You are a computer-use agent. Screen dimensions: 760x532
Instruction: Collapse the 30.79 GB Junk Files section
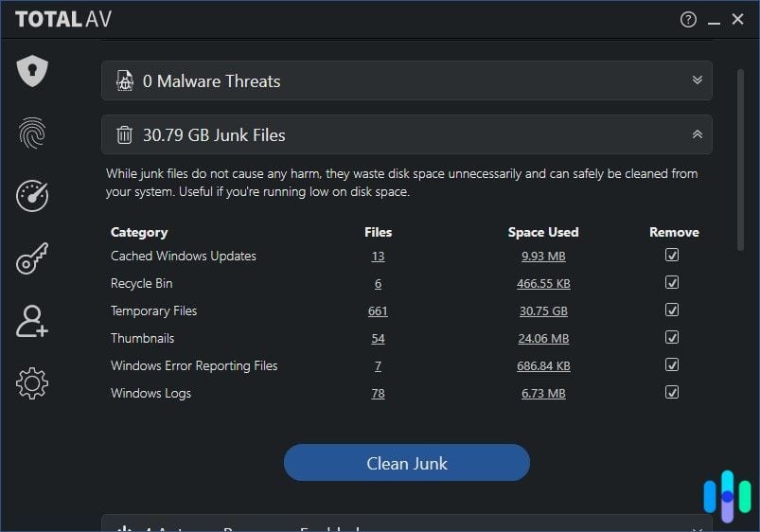click(x=697, y=134)
